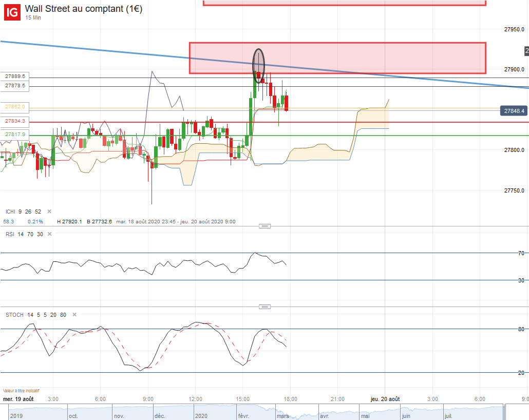Select the 27889.5 horizontal level label
The width and height of the screenshot is (529, 420).
tap(15, 77)
